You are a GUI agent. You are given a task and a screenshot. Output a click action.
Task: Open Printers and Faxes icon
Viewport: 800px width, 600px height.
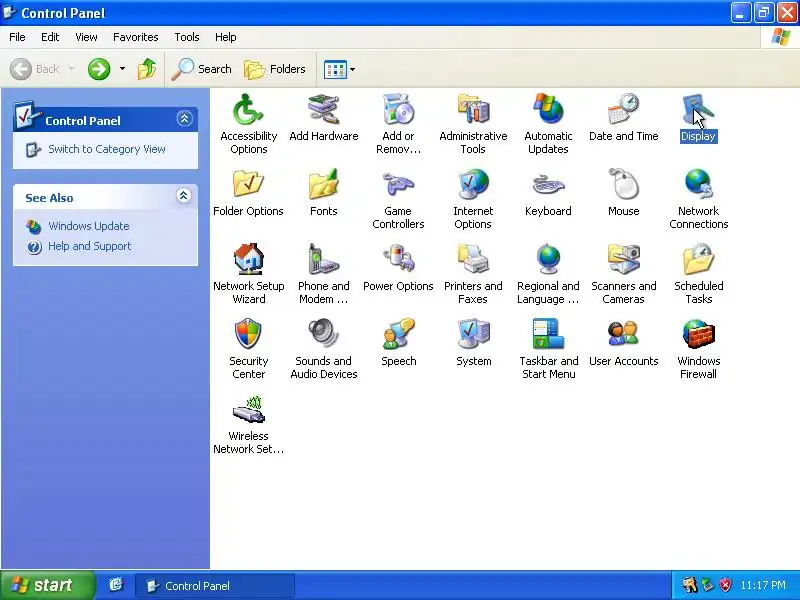click(x=473, y=259)
